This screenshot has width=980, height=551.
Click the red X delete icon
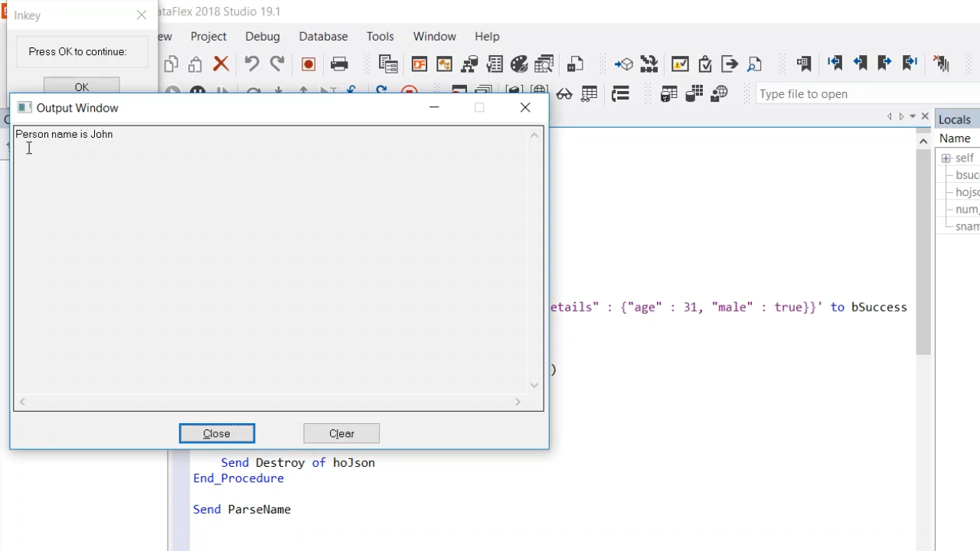(220, 64)
